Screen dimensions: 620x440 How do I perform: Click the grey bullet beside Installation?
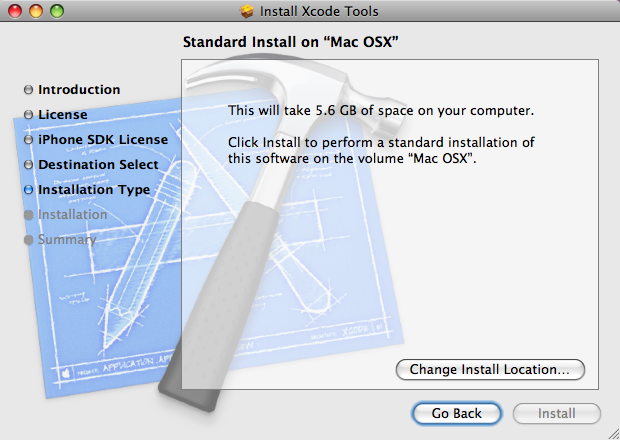point(28,215)
